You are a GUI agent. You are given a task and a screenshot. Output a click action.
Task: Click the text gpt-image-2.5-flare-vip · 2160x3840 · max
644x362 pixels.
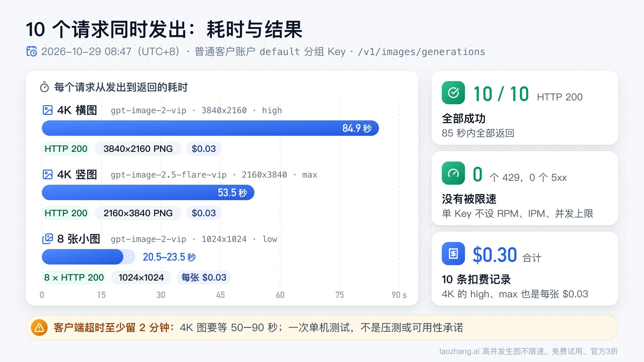(x=214, y=175)
